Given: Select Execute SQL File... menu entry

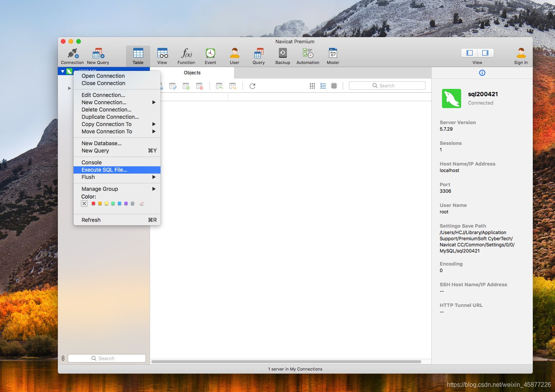Looking at the screenshot, I should pyautogui.click(x=117, y=170).
